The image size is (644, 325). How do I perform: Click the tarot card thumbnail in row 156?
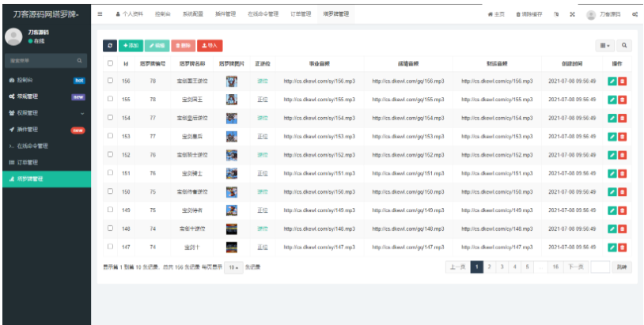point(232,81)
